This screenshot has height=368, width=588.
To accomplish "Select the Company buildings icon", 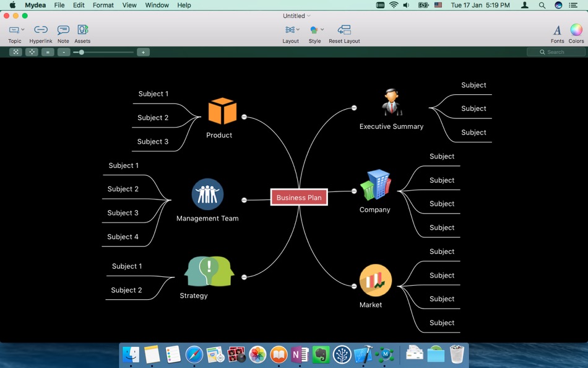I will pos(376,185).
